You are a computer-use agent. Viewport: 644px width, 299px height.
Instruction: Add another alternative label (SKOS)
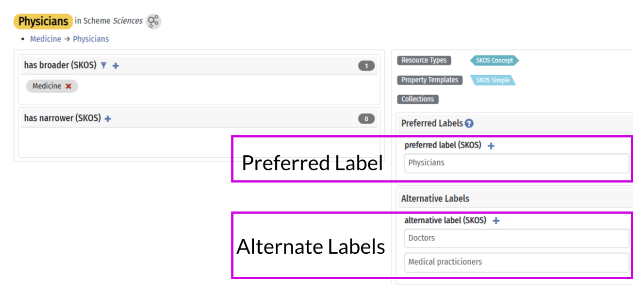pyautogui.click(x=496, y=221)
